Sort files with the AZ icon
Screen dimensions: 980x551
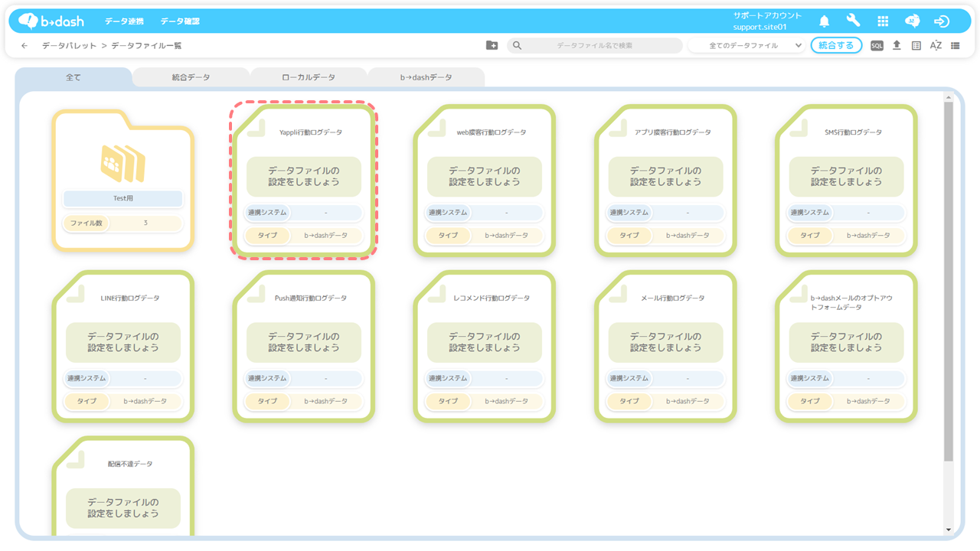(x=936, y=46)
